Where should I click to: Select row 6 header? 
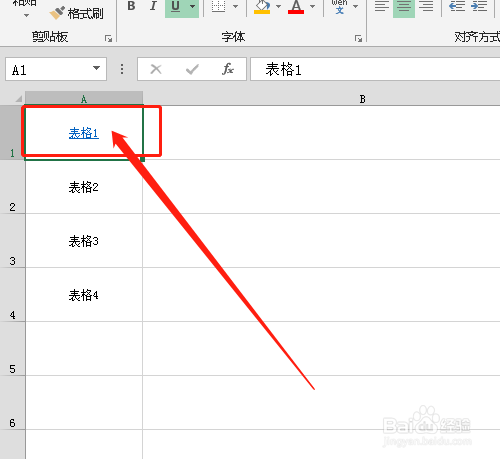click(12, 403)
